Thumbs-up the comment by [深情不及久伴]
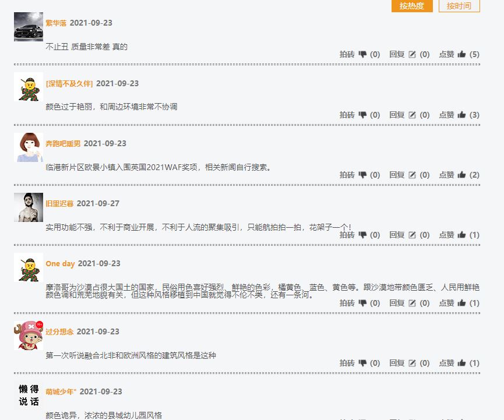 pyautogui.click(x=461, y=115)
